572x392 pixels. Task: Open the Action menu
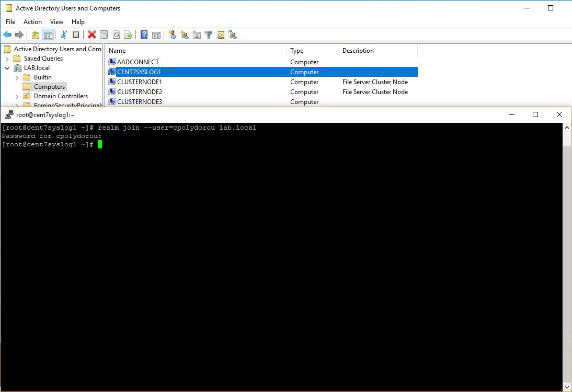point(32,22)
